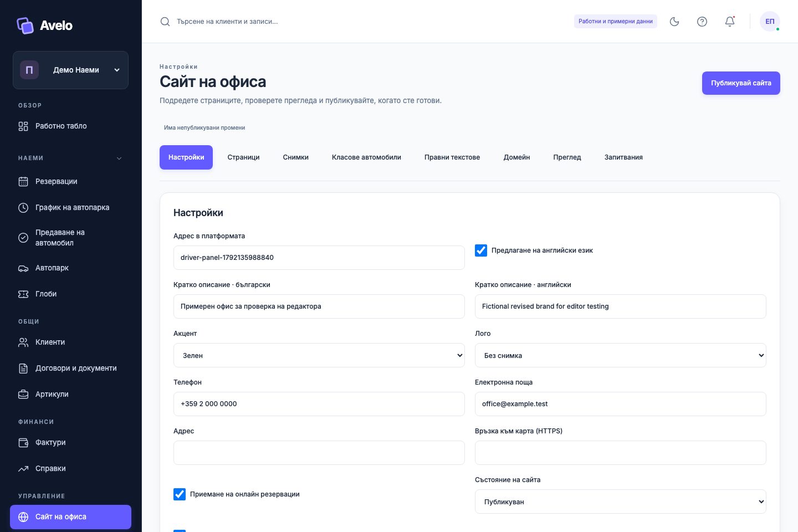Click the Сайт на офиса globe icon

pyautogui.click(x=23, y=517)
